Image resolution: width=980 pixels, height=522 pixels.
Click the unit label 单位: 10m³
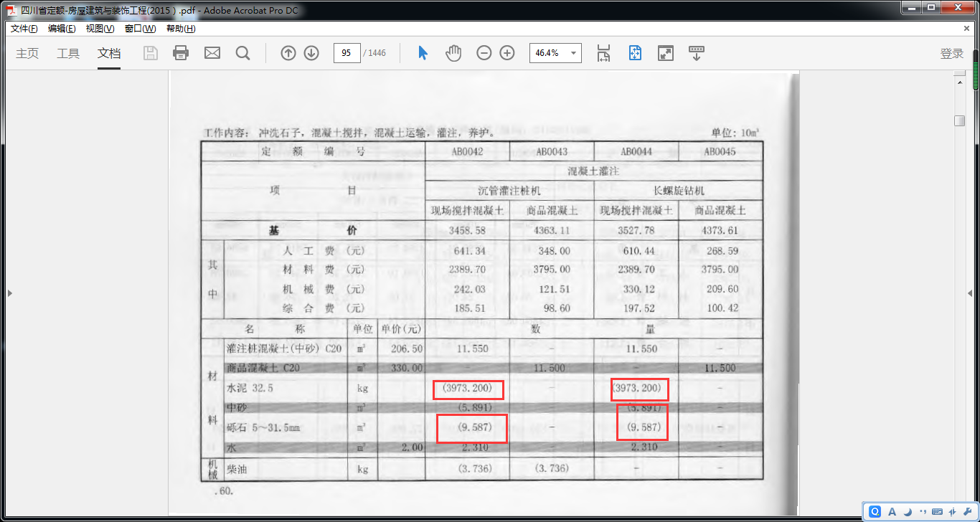tap(735, 133)
